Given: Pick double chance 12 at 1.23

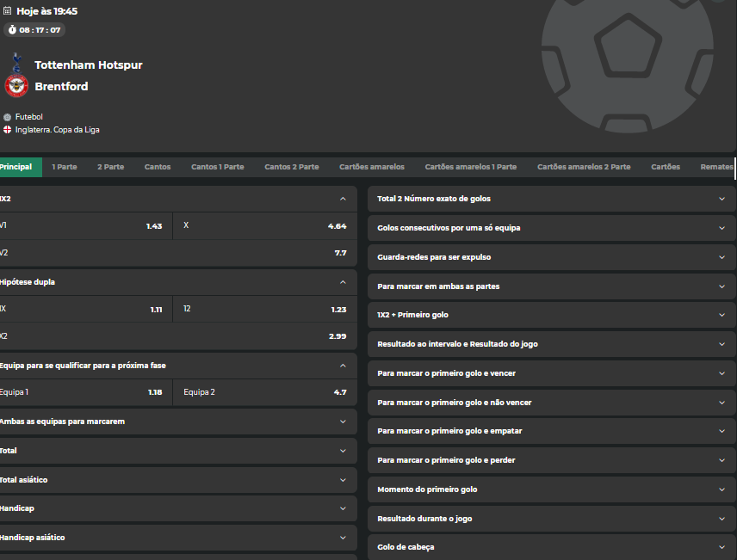Looking at the screenshot, I should (265, 309).
